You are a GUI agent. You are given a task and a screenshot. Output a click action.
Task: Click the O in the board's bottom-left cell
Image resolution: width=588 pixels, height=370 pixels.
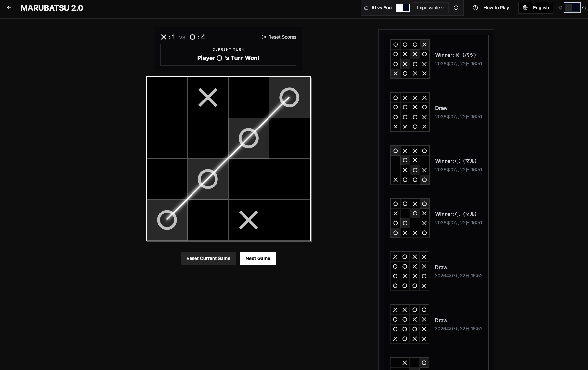tap(167, 220)
